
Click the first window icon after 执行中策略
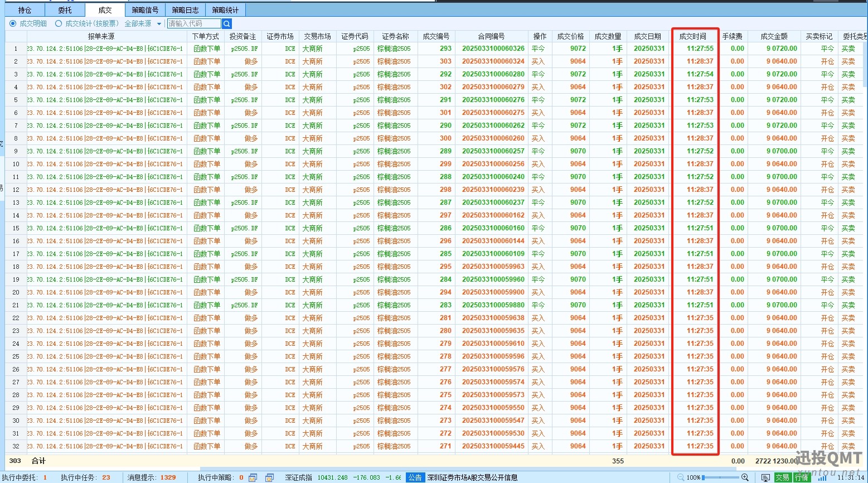(253, 477)
